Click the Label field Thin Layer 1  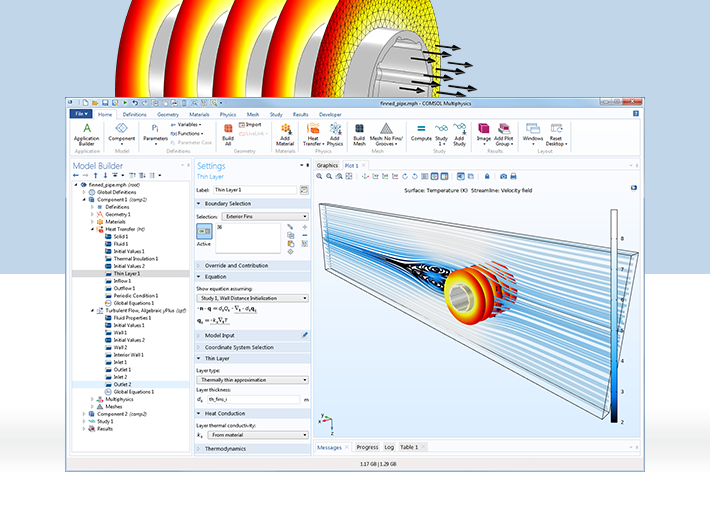(255, 190)
